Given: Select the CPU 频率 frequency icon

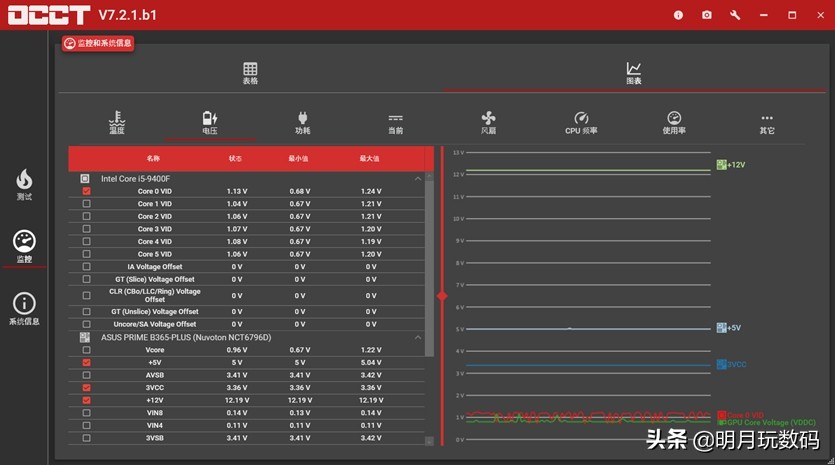Looking at the screenshot, I should (x=581, y=122).
